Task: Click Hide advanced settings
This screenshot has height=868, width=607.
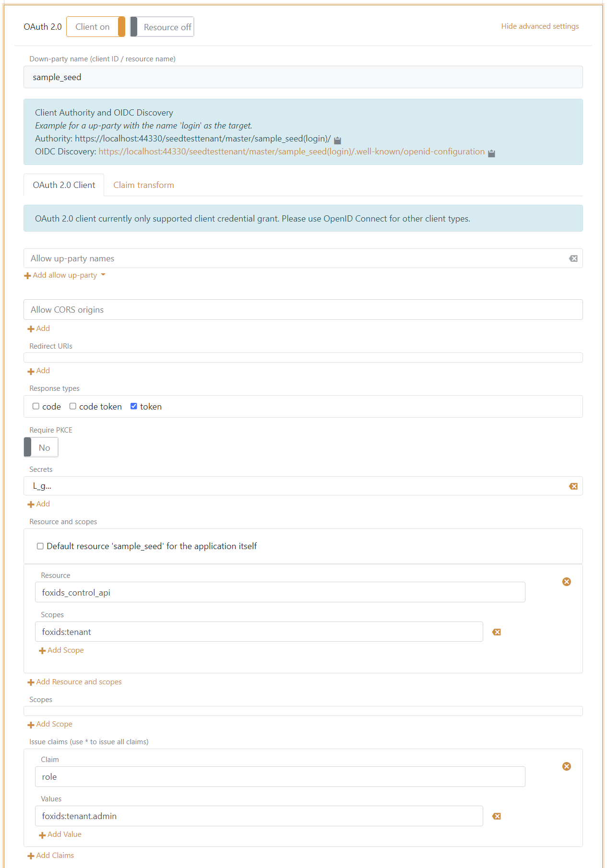Action: click(539, 26)
